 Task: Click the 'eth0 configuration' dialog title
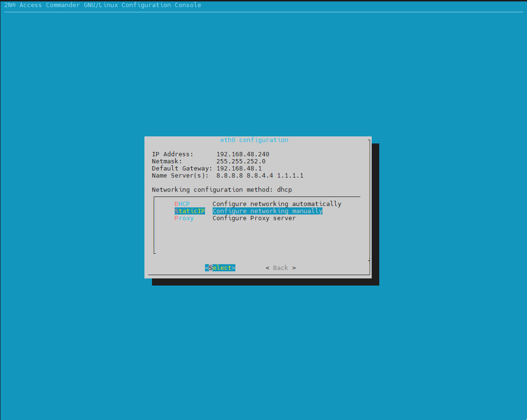[254, 140]
